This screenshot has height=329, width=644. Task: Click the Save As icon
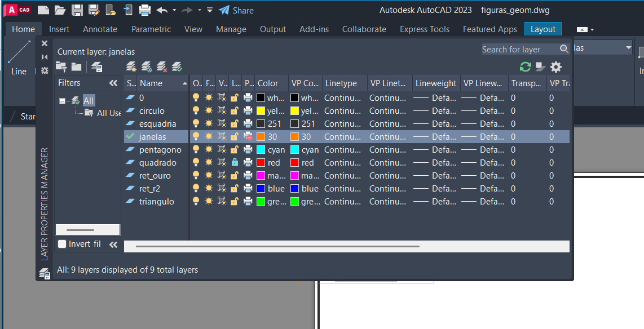coord(94,10)
